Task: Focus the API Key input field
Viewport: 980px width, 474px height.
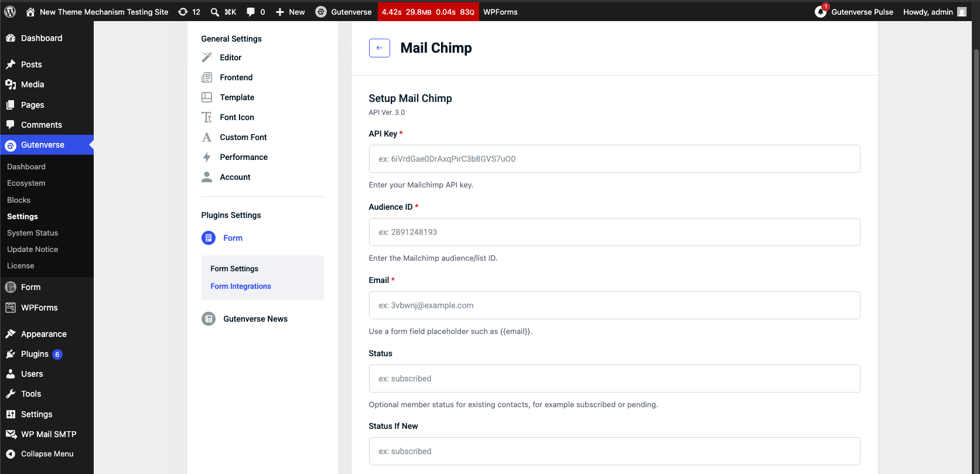Action: pos(614,159)
